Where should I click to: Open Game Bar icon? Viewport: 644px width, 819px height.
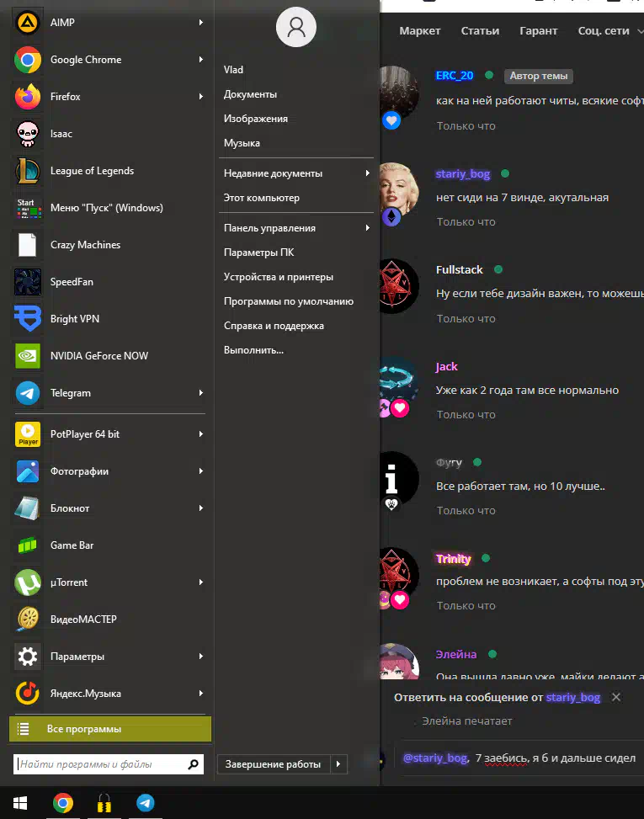pos(27,545)
